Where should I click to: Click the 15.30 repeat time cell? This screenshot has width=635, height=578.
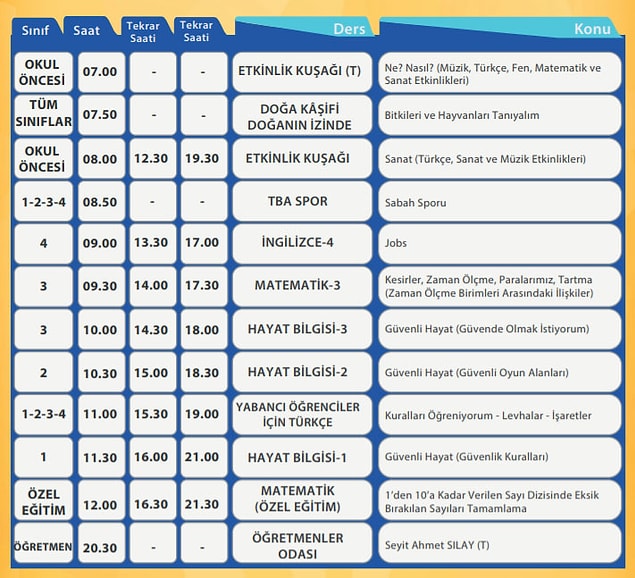click(x=153, y=415)
